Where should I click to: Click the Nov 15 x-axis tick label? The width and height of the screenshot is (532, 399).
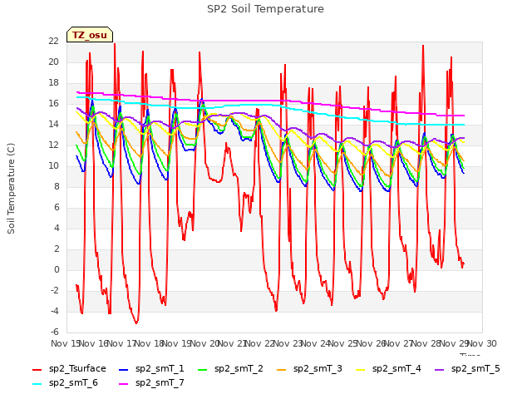point(66,343)
